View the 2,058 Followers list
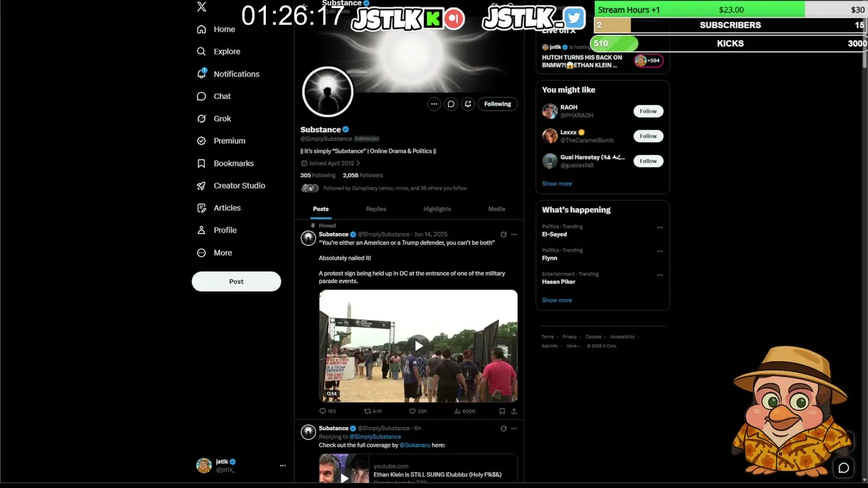This screenshot has width=868, height=488. (363, 176)
